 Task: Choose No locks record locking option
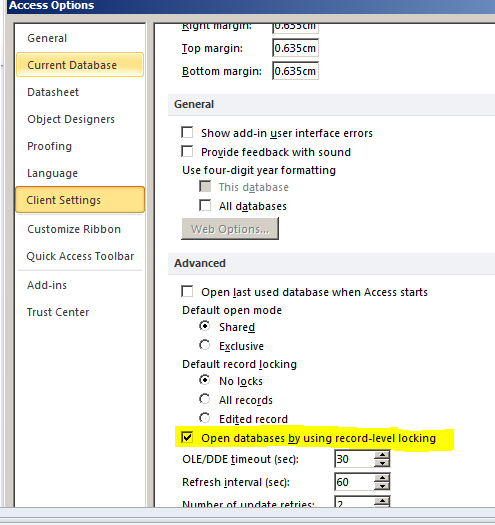205,380
